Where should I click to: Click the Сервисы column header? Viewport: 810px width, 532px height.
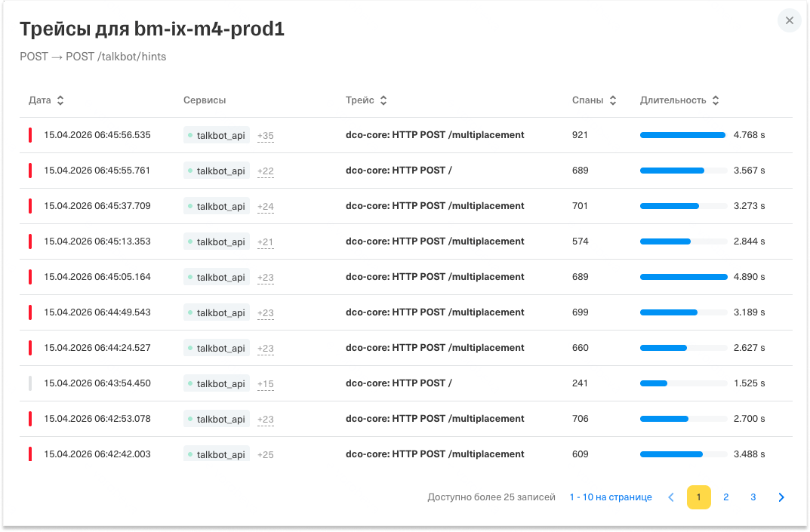tap(205, 100)
